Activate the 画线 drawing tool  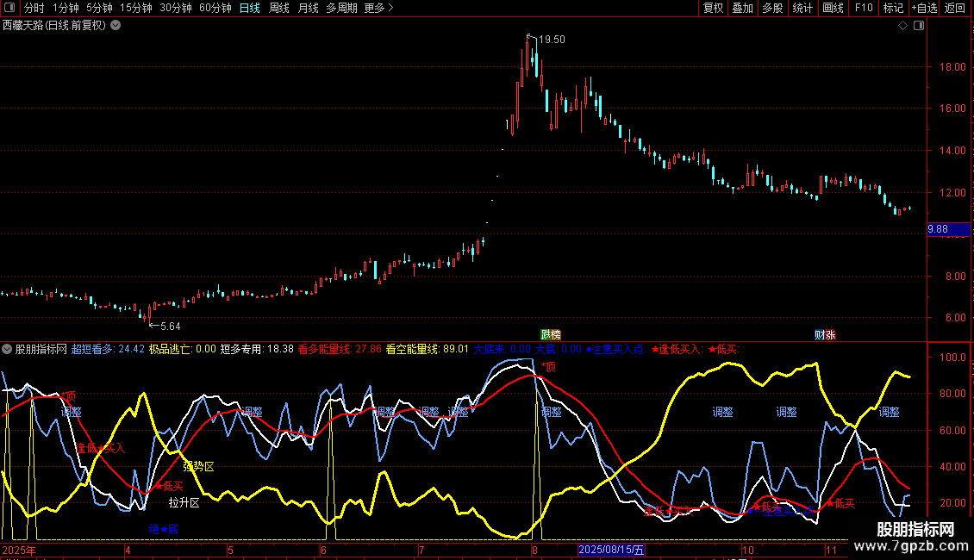coord(833,8)
